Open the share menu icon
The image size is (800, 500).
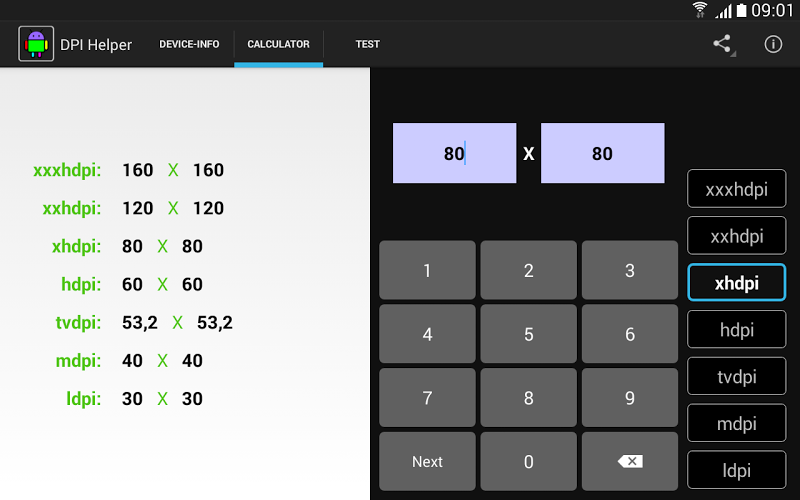tap(722, 44)
